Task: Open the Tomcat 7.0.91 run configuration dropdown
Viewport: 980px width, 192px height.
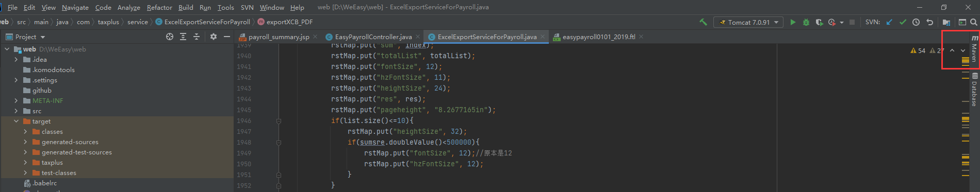Action: point(748,22)
